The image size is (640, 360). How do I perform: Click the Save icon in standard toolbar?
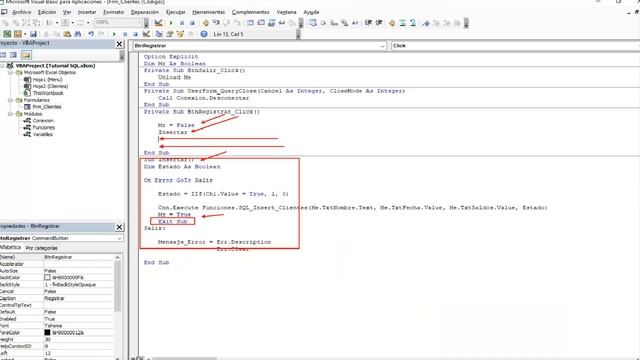pos(33,34)
